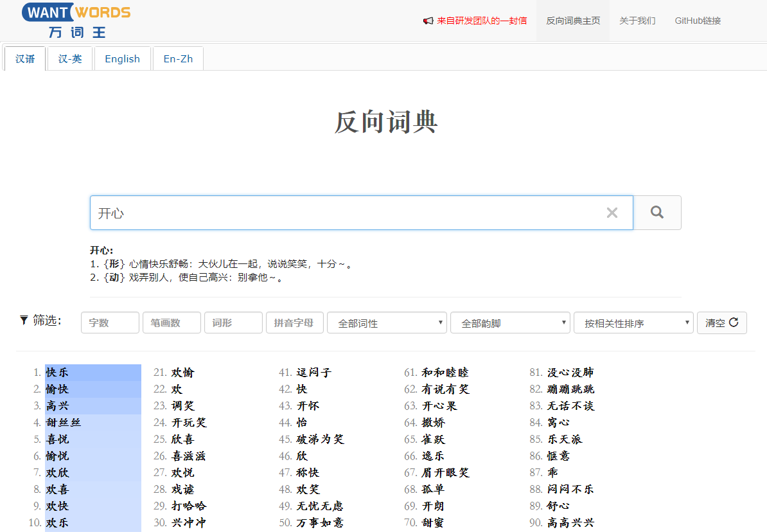Select result word 欢欣
Viewport: 767px width, 532px height.
pos(57,472)
